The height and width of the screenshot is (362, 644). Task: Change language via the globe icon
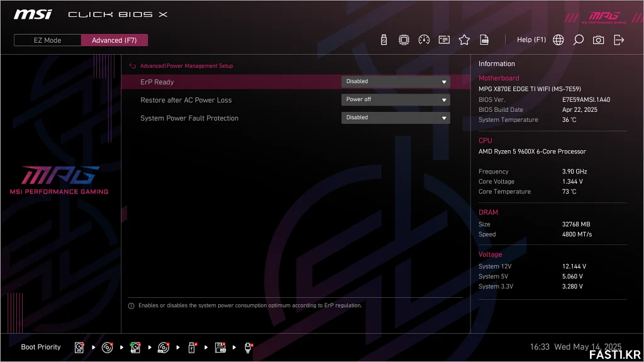tap(558, 40)
